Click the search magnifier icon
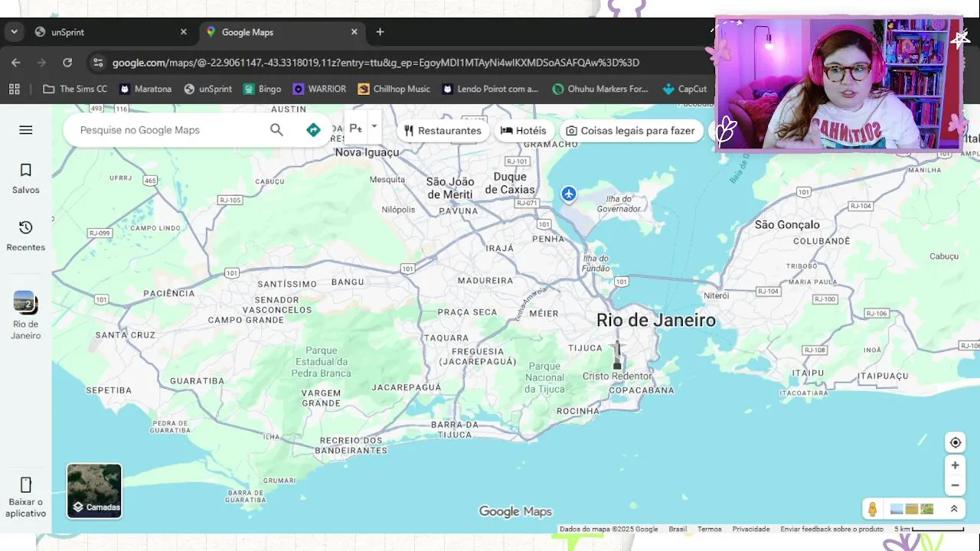 click(276, 130)
